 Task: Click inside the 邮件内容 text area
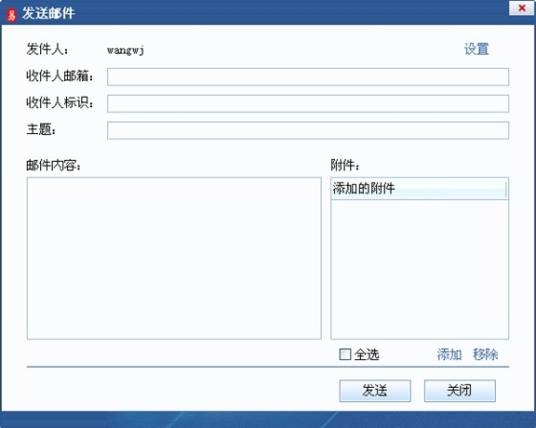(x=174, y=258)
